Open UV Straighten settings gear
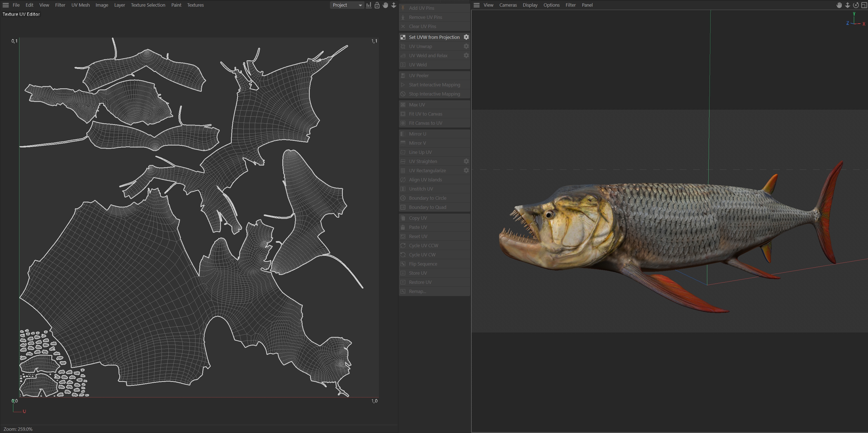Viewport: 868px width, 433px height. click(466, 161)
